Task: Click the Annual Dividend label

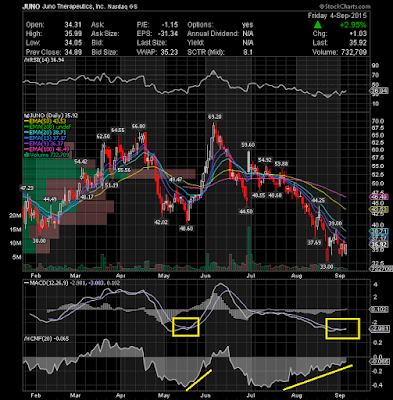Action: click(x=213, y=34)
